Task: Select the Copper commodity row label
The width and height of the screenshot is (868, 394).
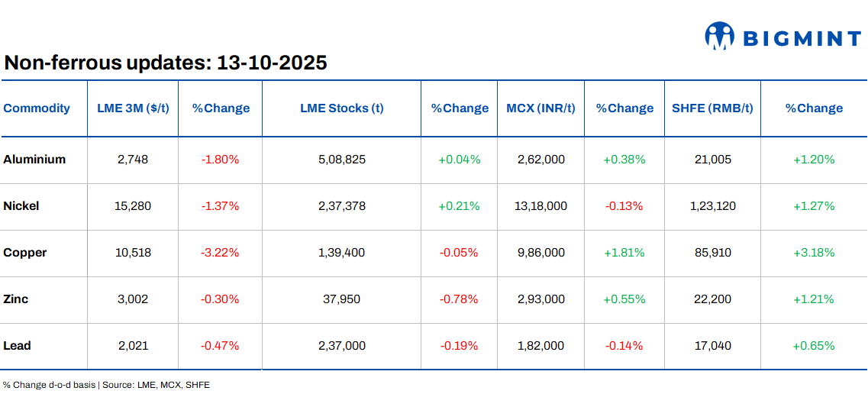Action: point(25,253)
